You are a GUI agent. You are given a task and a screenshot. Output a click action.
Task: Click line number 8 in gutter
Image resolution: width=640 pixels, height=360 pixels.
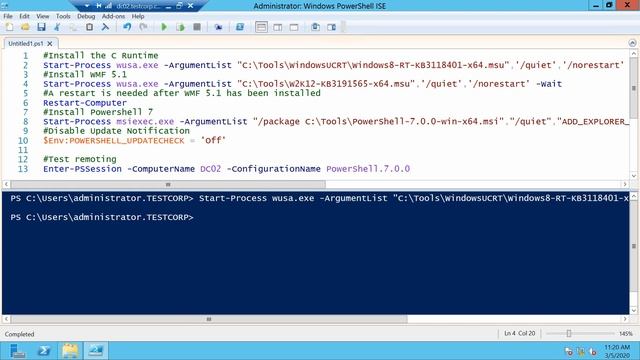pyautogui.click(x=25, y=122)
